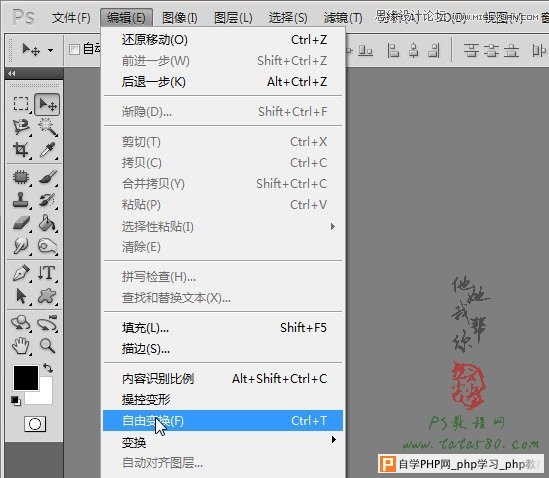Reset default foreground and background colors
Image resolution: width=549 pixels, height=478 pixels.
(15, 401)
